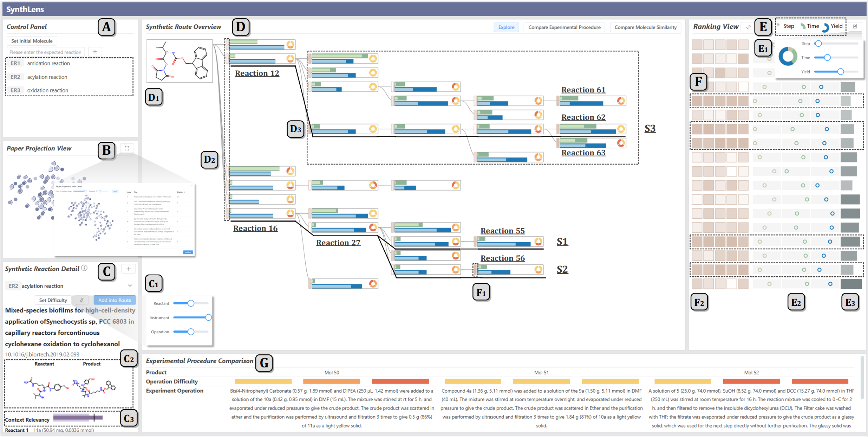Image resolution: width=868 pixels, height=437 pixels.
Task: Select Compare Molecule Similarity tab
Action: pos(645,27)
